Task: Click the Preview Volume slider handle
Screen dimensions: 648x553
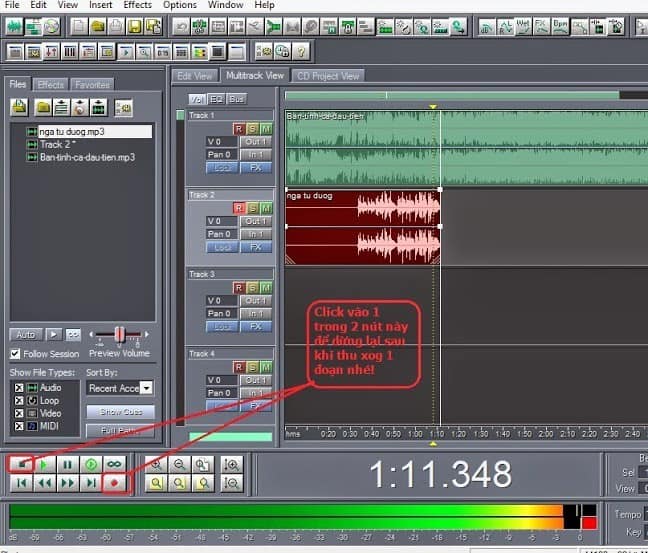Action: click(x=120, y=335)
